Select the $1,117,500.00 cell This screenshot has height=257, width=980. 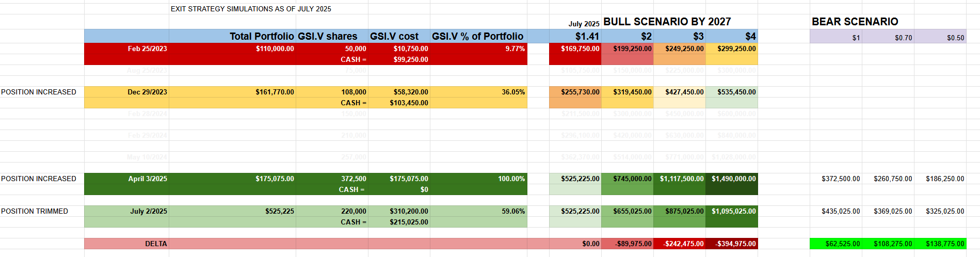click(x=680, y=179)
